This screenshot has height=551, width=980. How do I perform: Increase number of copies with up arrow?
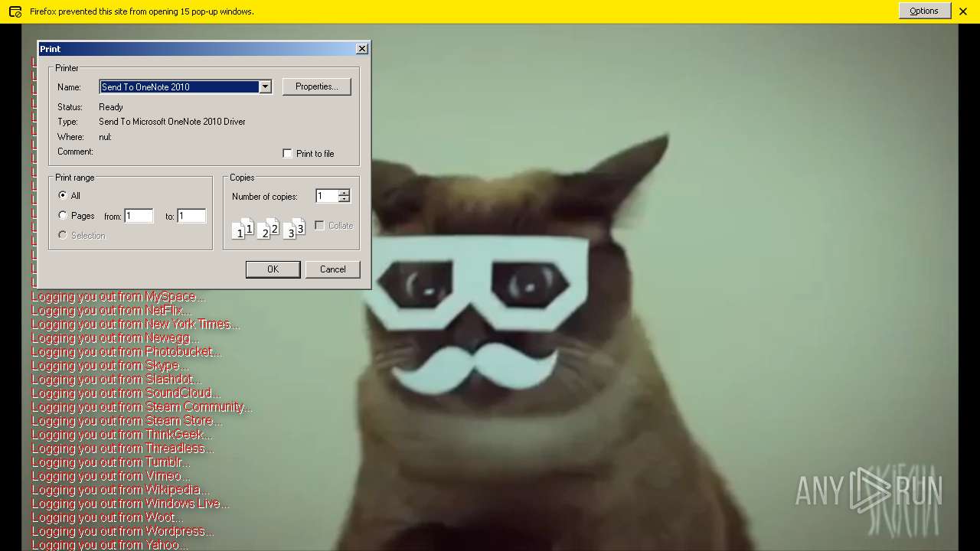click(x=344, y=193)
